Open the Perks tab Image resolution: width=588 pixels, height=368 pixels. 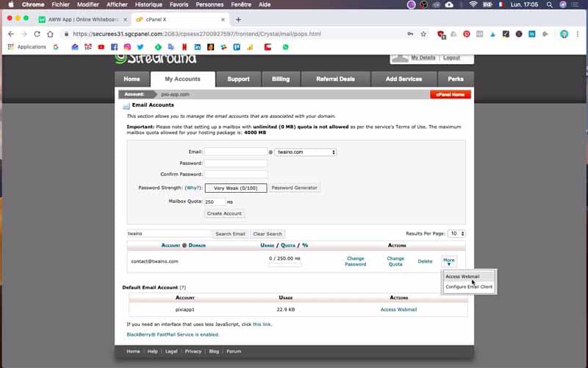click(x=456, y=79)
